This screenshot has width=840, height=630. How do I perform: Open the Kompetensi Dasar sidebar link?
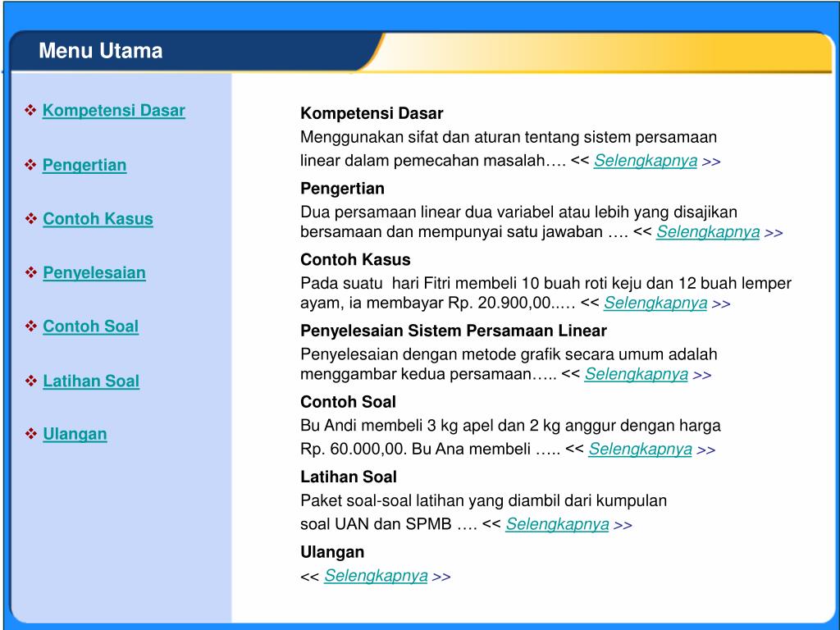(x=113, y=111)
